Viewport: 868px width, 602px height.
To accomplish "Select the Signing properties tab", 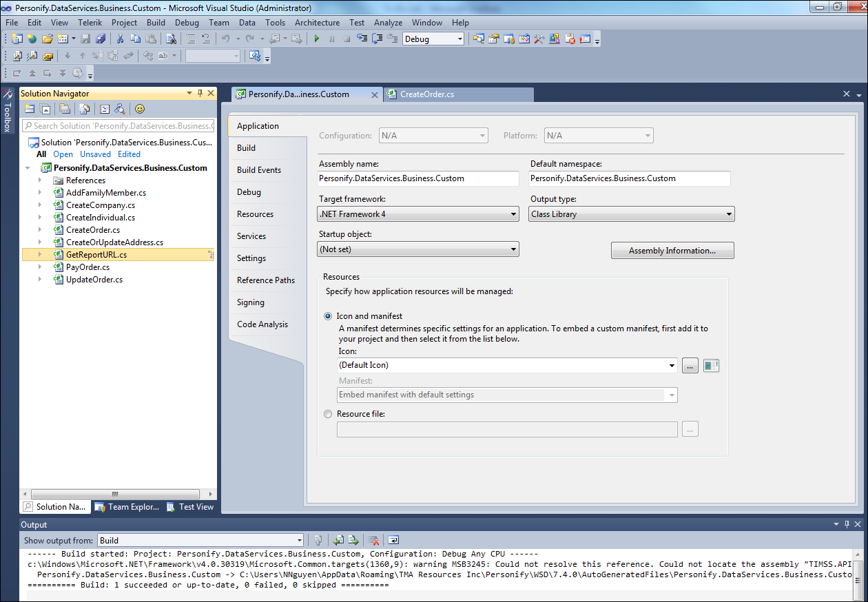I will pyautogui.click(x=251, y=302).
